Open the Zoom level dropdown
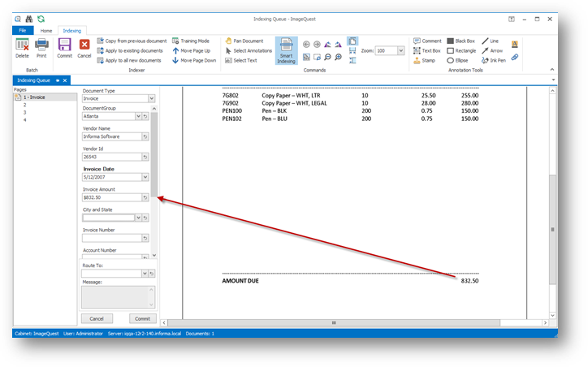This screenshot has width=588, height=367. click(401, 50)
